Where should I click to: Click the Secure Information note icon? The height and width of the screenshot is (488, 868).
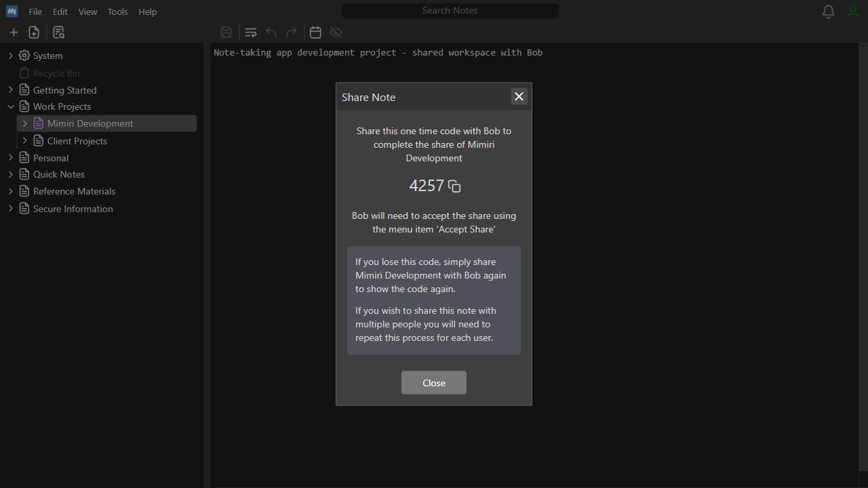click(24, 208)
